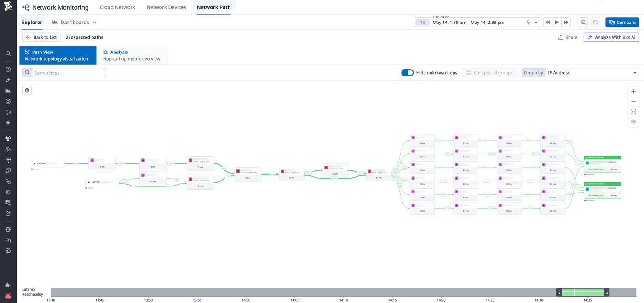The image size is (644, 303).
Task: Select the Explorer tab
Action: [32, 22]
